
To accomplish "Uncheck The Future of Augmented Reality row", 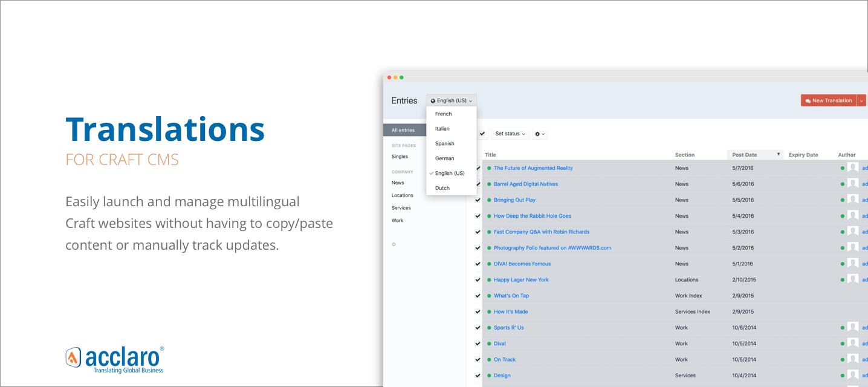I will [x=478, y=168].
